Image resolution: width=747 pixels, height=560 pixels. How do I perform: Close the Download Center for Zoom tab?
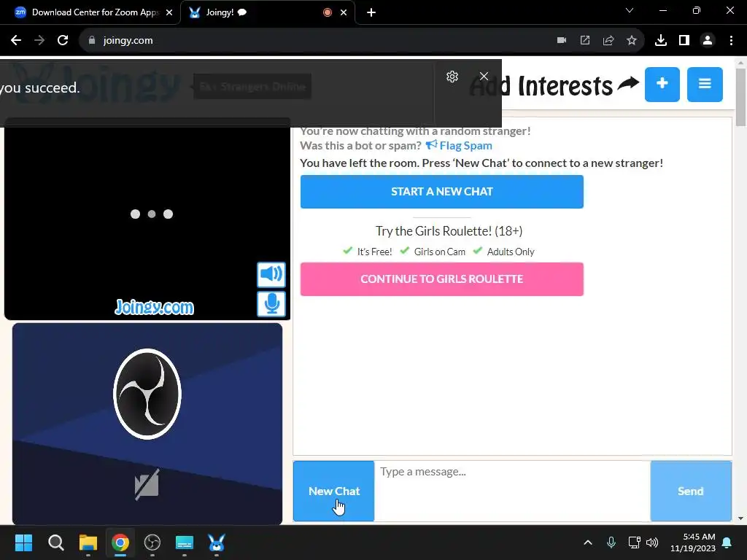(169, 12)
